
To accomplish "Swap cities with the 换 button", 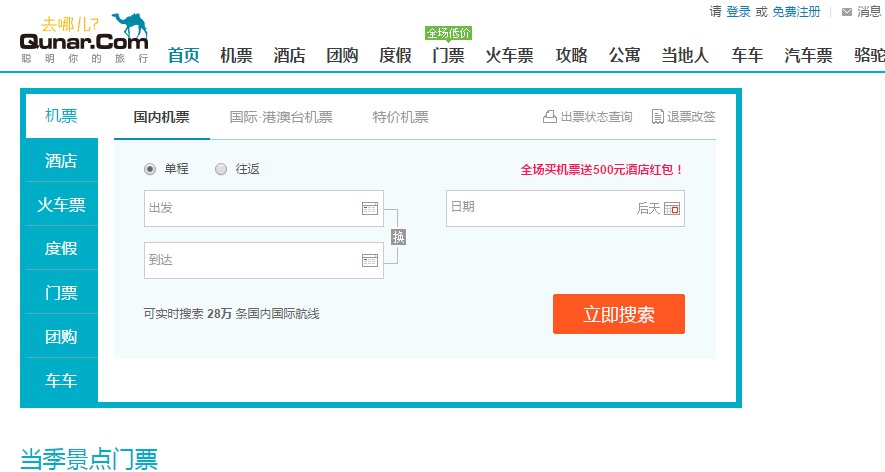I will (398, 237).
